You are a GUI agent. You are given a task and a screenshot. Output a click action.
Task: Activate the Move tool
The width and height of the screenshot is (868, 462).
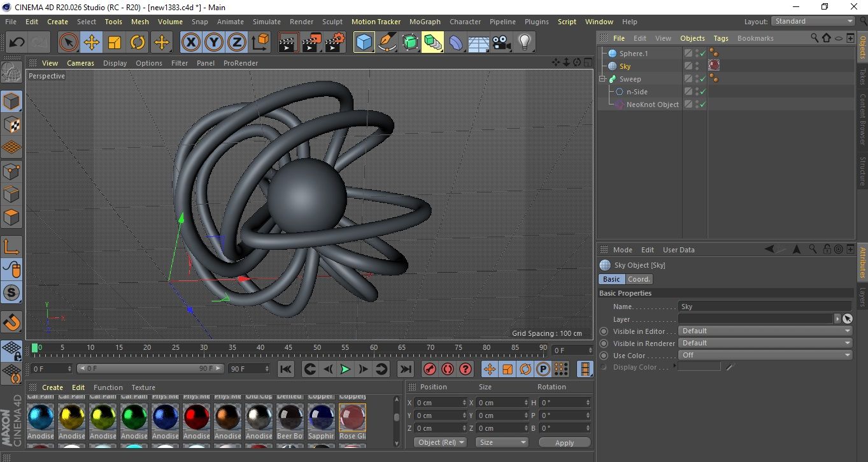point(92,43)
